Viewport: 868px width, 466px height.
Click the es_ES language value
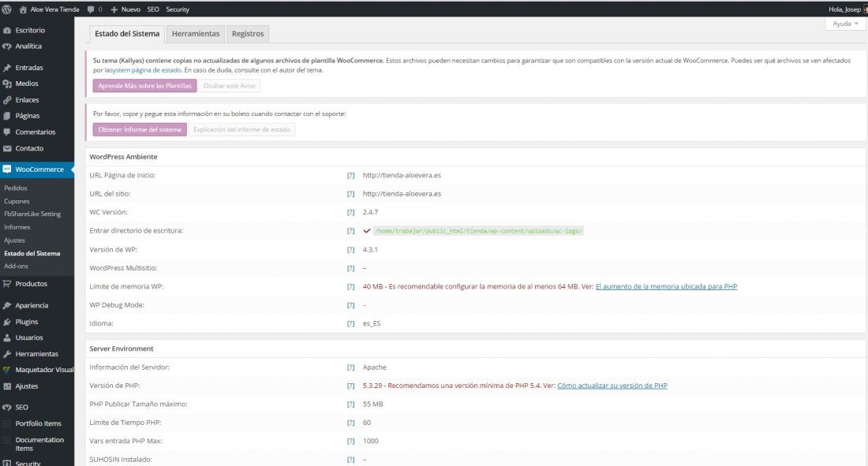click(x=372, y=324)
